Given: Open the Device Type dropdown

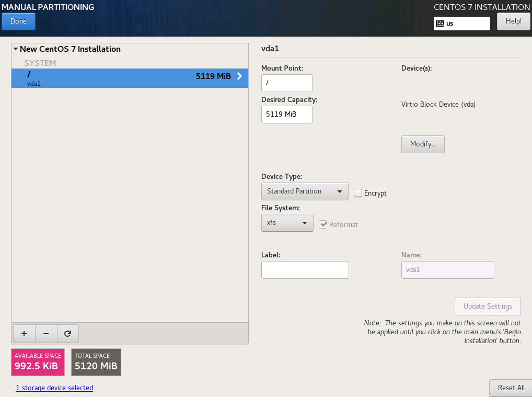Looking at the screenshot, I should coord(305,191).
